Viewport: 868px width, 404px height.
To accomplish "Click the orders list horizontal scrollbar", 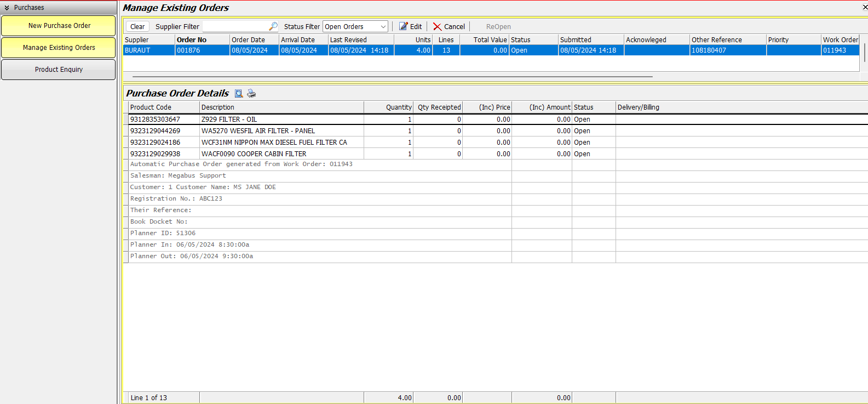I will click(392, 77).
